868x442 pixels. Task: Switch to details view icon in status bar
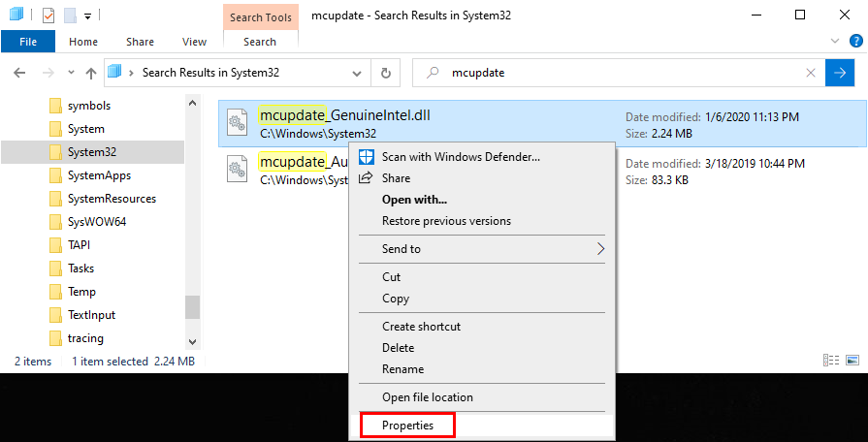pyautogui.click(x=831, y=361)
